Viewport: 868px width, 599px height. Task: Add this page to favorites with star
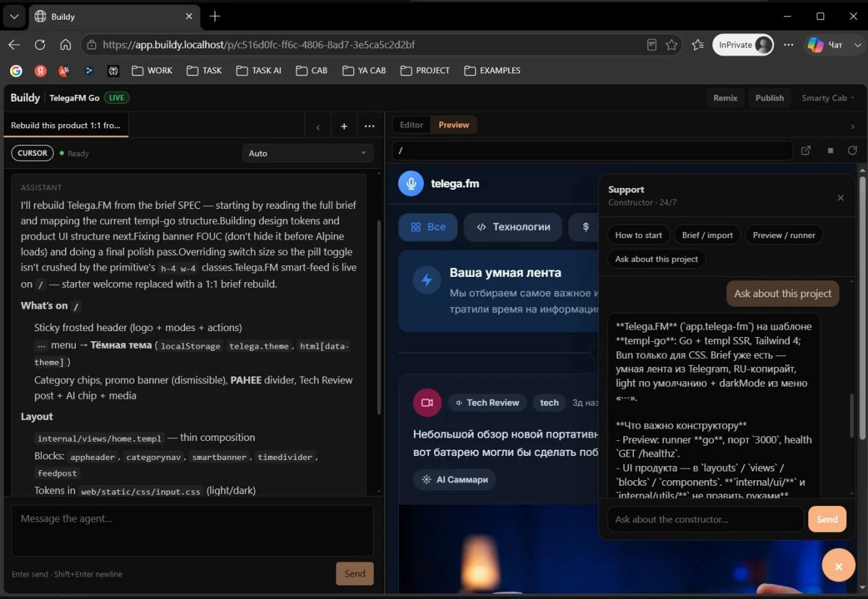click(x=671, y=45)
